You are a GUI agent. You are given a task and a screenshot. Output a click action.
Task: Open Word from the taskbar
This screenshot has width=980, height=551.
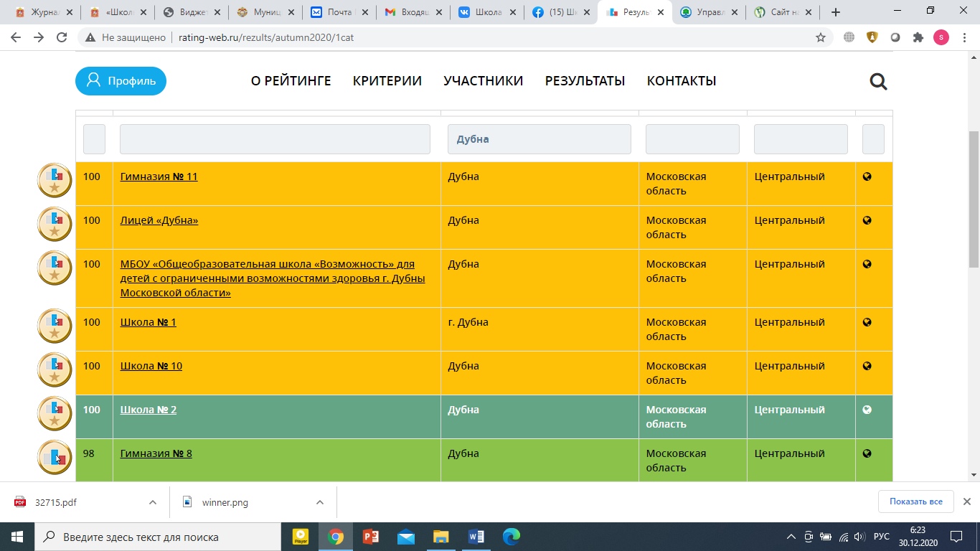coord(476,536)
